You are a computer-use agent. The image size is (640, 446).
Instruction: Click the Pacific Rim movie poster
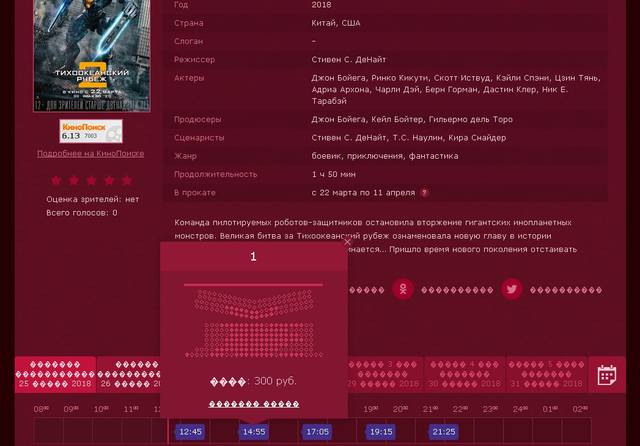[92, 56]
